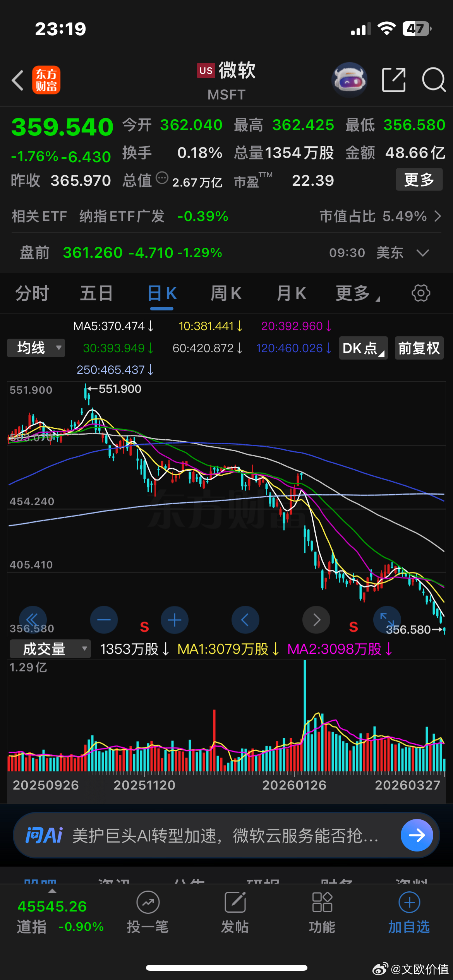The width and height of the screenshot is (453, 980).
Task: Tap the 30:393.949 MA label
Action: click(118, 348)
